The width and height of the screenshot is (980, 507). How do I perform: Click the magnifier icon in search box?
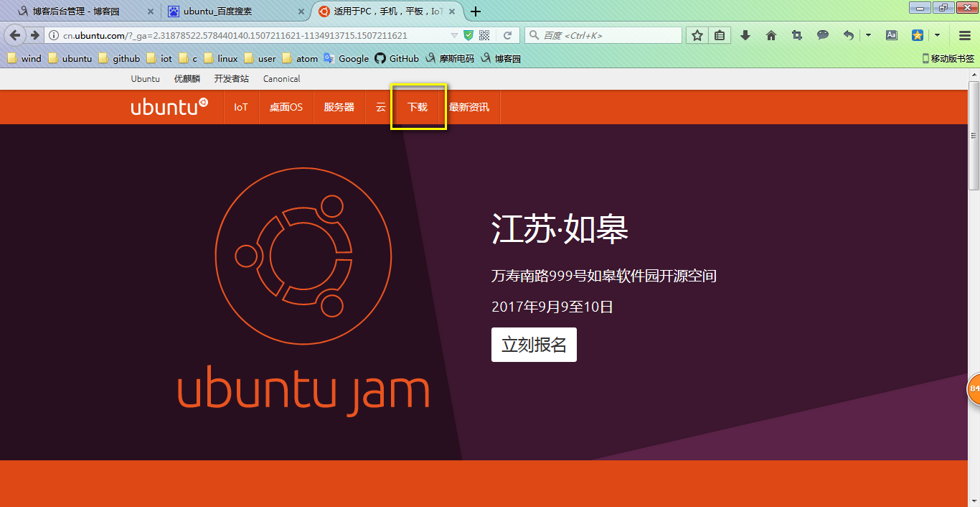click(x=534, y=35)
